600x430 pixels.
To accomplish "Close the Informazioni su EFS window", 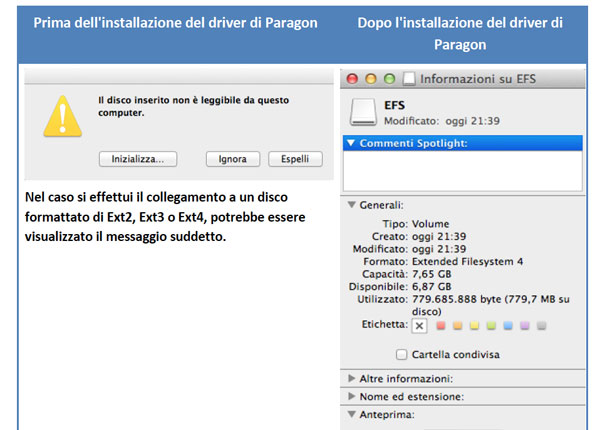I will [352, 79].
